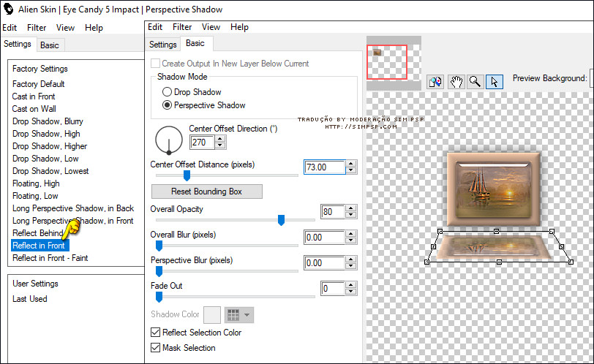Image resolution: width=594 pixels, height=364 pixels.
Task: Click the Center Offset Distance value field
Action: [x=325, y=167]
